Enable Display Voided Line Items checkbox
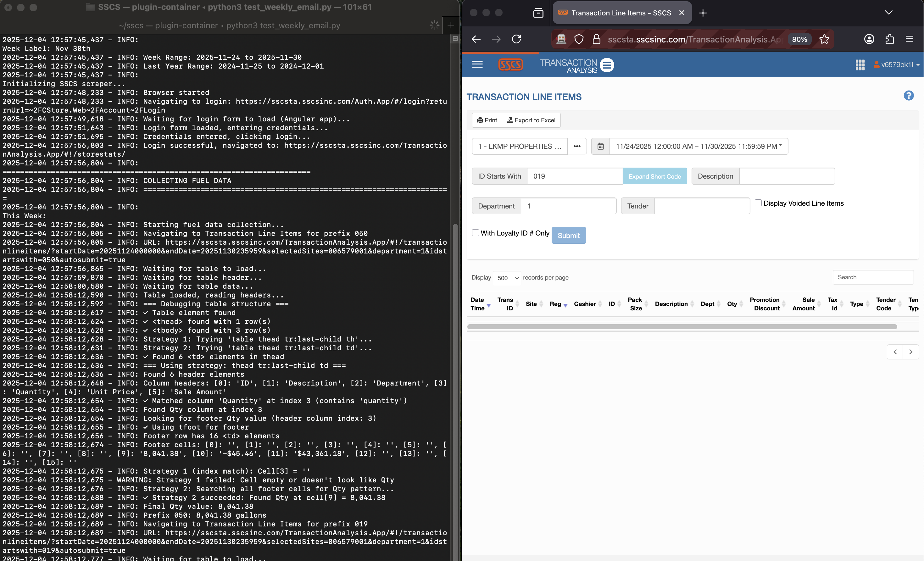The width and height of the screenshot is (924, 561). tap(758, 203)
